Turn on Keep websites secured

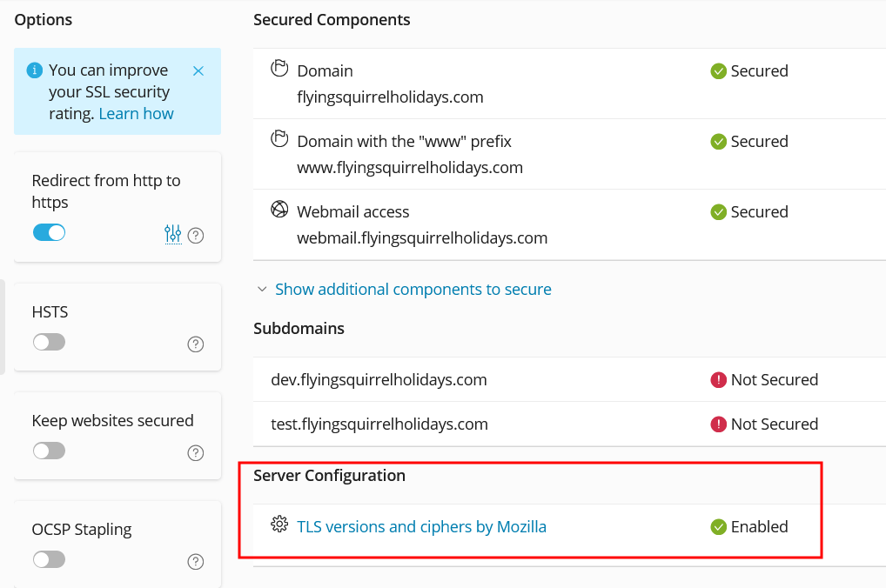[x=49, y=451]
